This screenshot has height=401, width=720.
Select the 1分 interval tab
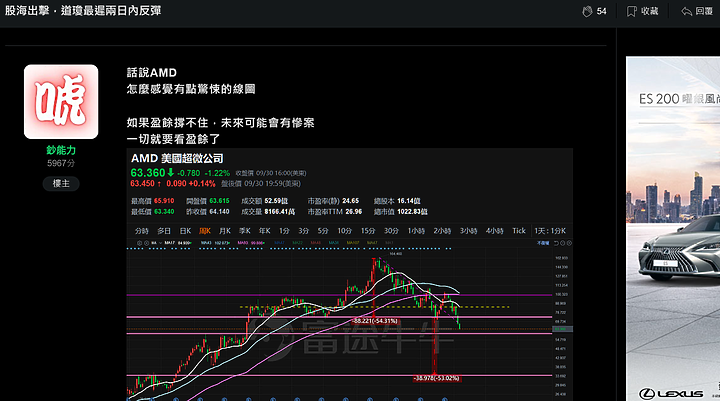pos(284,231)
